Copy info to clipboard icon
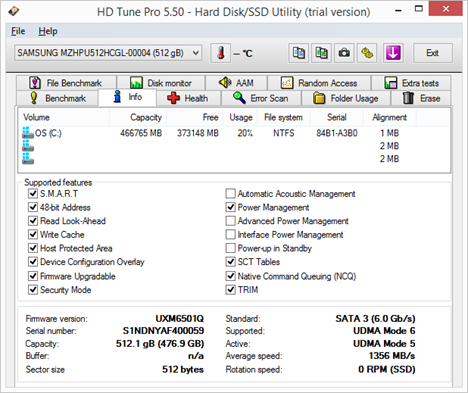This screenshot has width=468, height=393. point(299,53)
